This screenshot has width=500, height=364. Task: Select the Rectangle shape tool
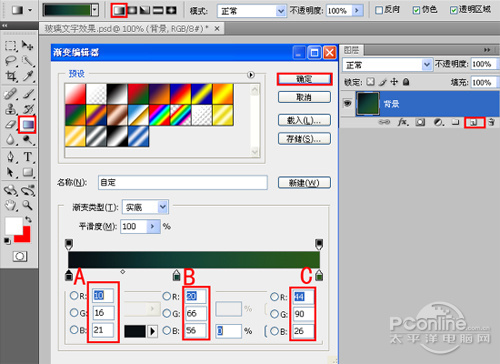tap(27, 172)
